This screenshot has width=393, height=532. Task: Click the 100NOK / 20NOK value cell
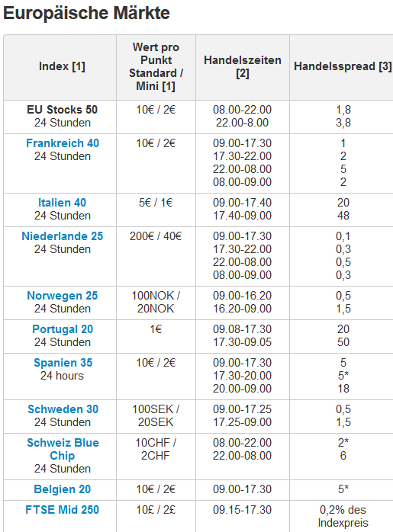[156, 302]
